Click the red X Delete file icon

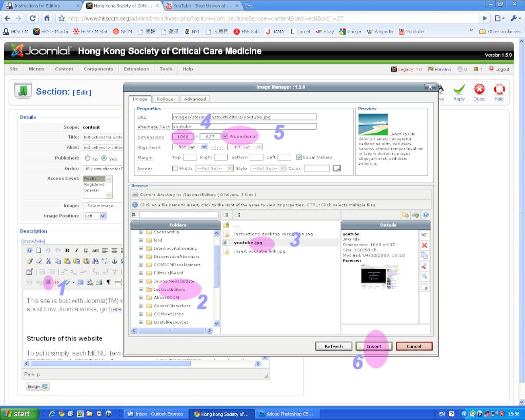[424, 246]
